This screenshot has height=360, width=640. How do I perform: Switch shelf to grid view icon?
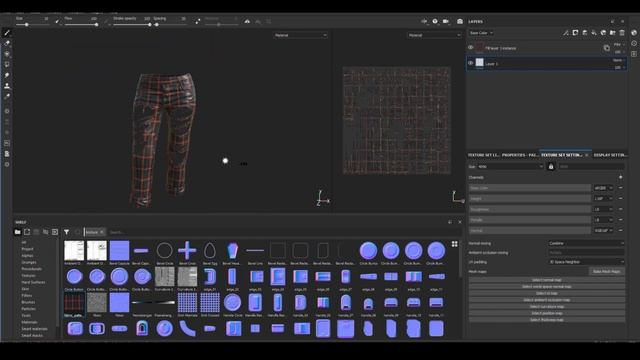[455, 244]
